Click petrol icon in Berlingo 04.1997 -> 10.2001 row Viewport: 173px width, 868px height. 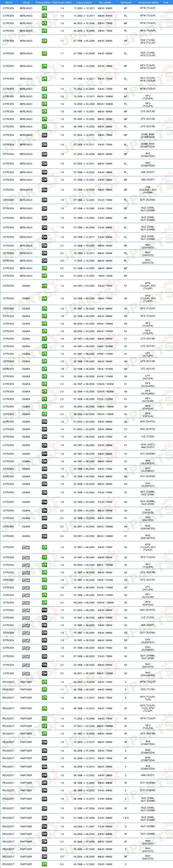pos(44,112)
